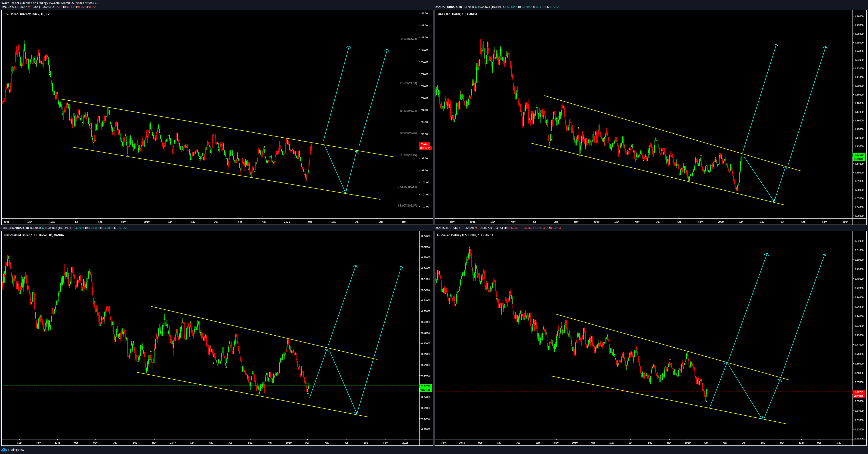
Task: Click the green 0.63058 current price label
Action: (x=426, y=386)
